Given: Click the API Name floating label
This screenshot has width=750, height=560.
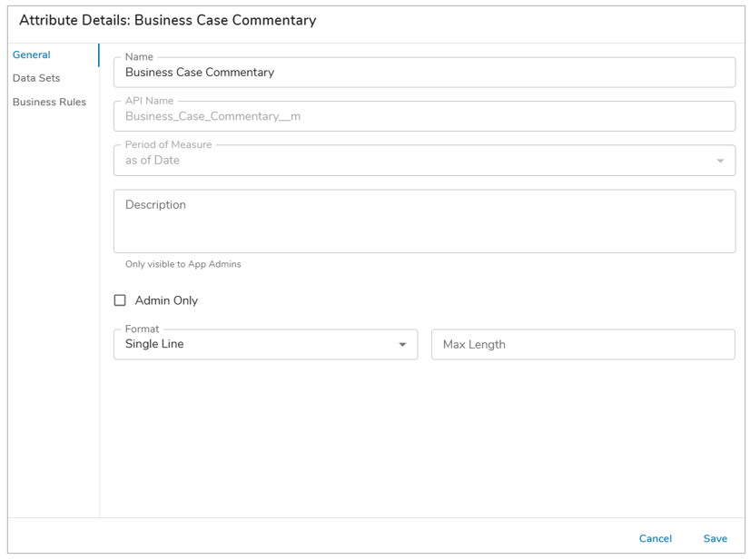Looking at the screenshot, I should tap(149, 101).
